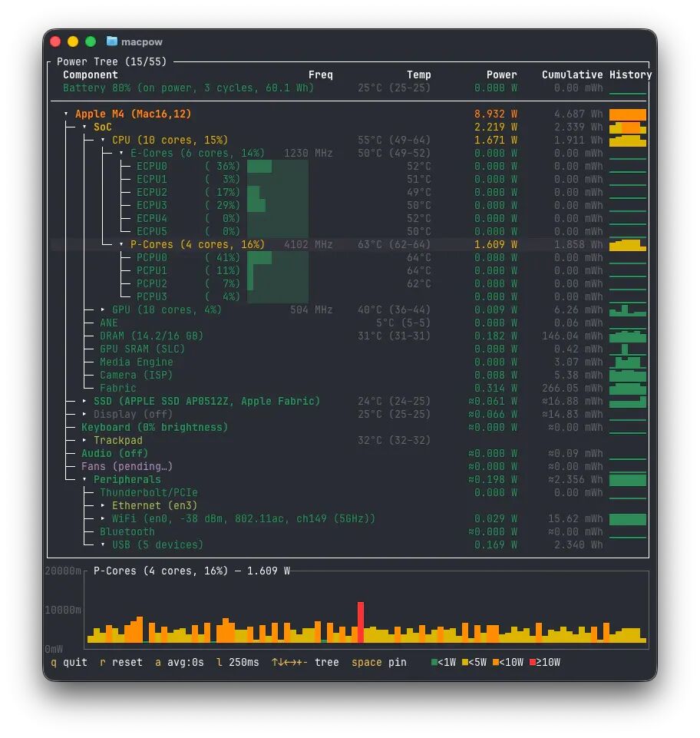700x738 pixels.
Task: Select the Bluetooth row
Action: point(348,532)
